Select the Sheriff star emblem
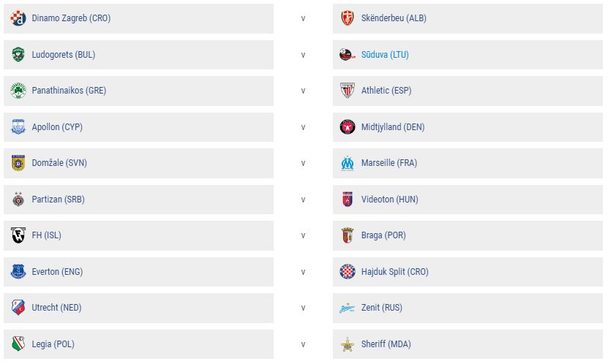This screenshot has height=364, width=608. click(x=348, y=344)
